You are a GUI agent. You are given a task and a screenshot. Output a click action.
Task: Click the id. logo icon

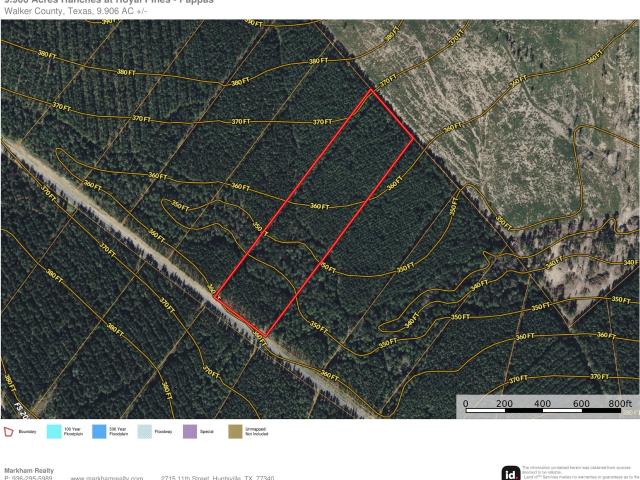tap(510, 473)
